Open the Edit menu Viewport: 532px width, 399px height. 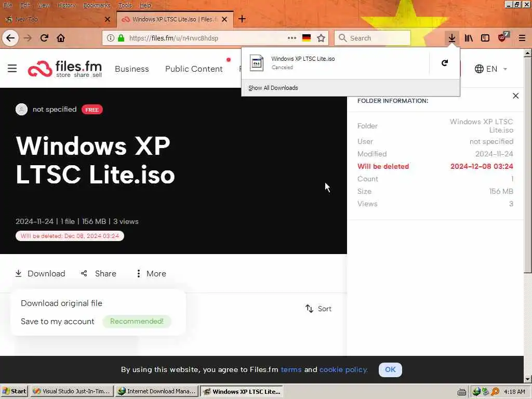click(25, 5)
